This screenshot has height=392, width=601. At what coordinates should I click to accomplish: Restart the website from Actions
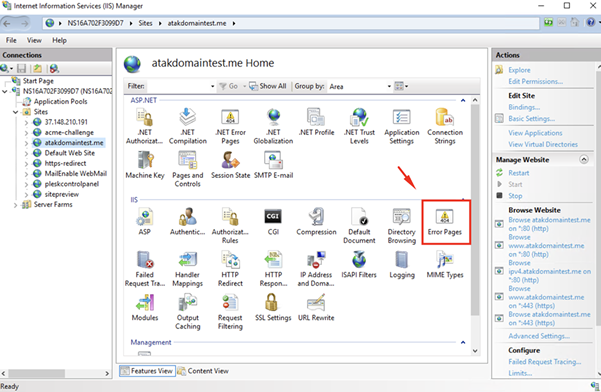[519, 173]
